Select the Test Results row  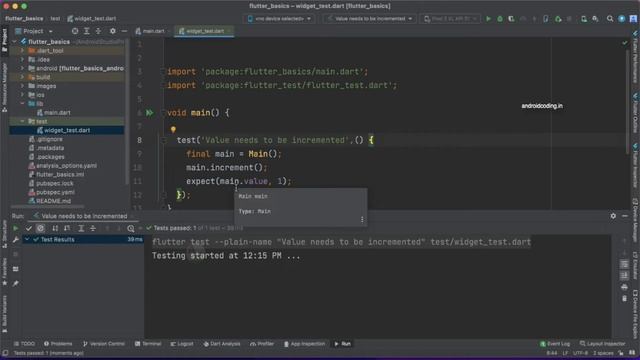82,240
